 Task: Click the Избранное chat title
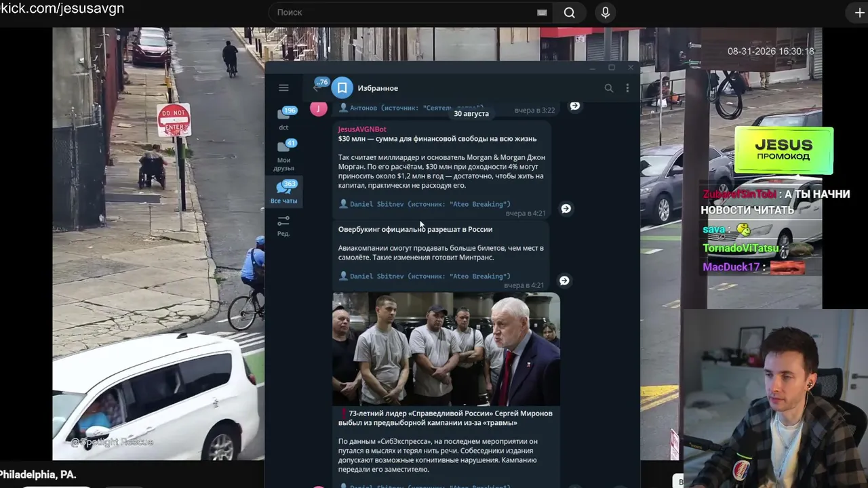click(378, 88)
